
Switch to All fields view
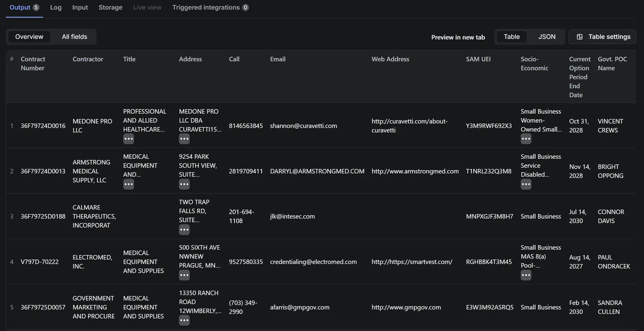[74, 37]
